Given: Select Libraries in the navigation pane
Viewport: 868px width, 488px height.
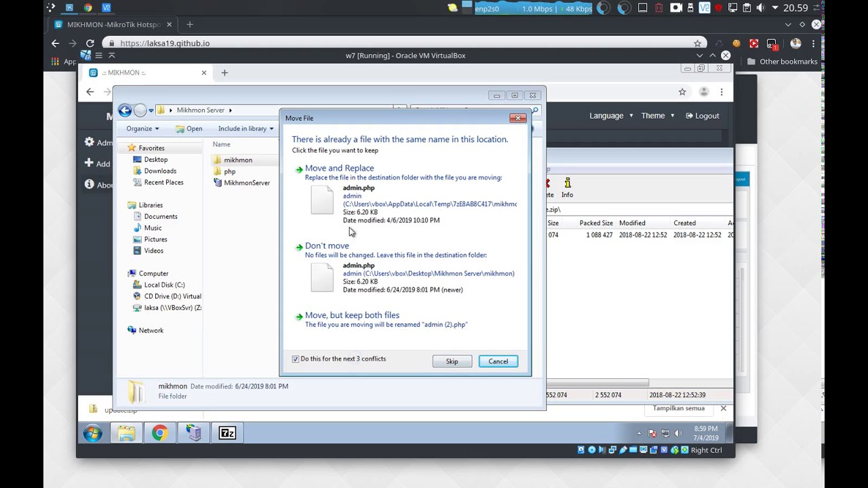Looking at the screenshot, I should pos(151,205).
